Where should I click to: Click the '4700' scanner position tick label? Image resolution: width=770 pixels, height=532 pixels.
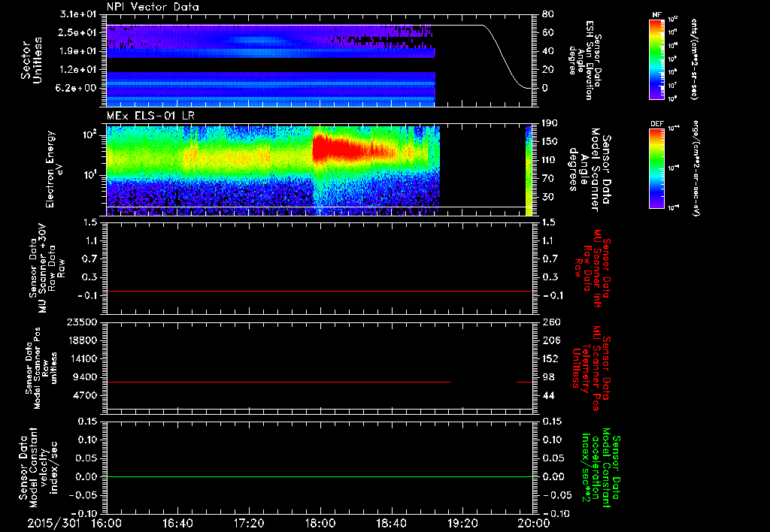point(84,395)
